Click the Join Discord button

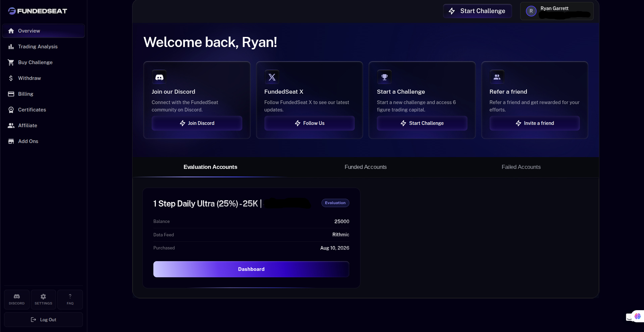coord(197,123)
